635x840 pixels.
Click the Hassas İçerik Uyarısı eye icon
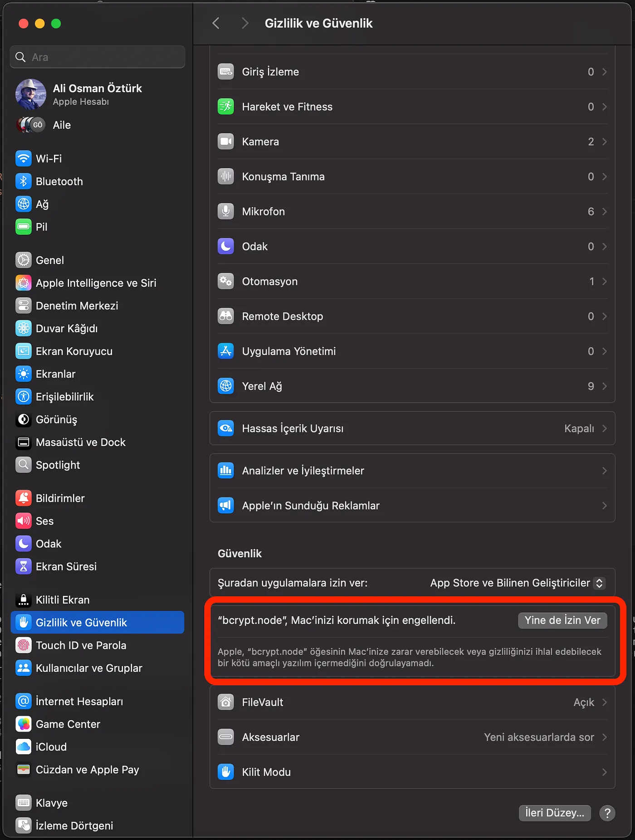[225, 428]
